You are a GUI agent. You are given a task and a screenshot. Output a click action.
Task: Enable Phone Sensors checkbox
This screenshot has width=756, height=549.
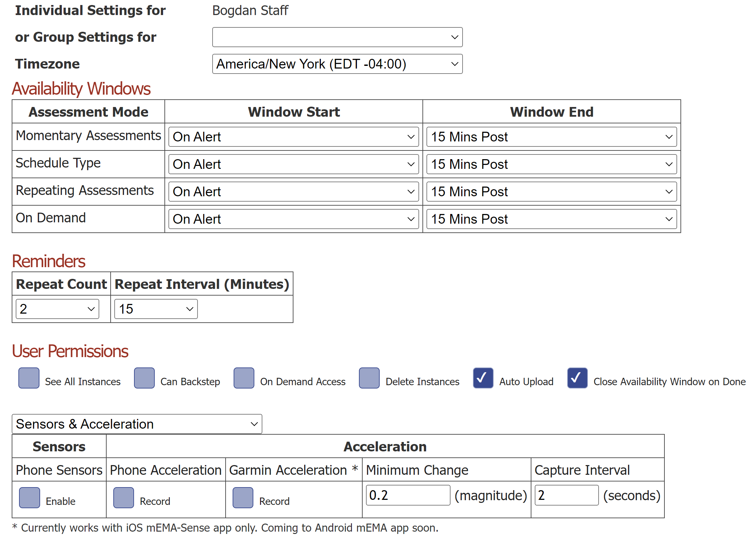[x=29, y=498]
